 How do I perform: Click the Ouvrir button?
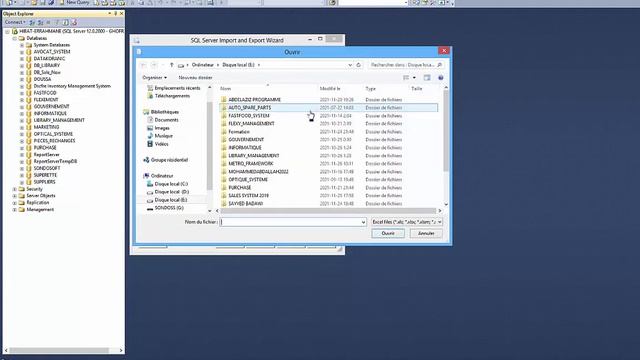[x=388, y=233]
